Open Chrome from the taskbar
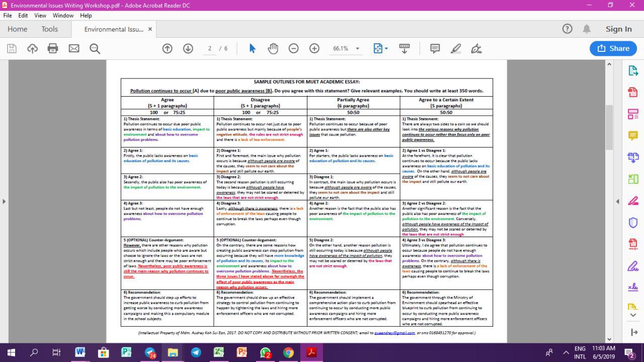The image size is (644, 362). coord(288,352)
